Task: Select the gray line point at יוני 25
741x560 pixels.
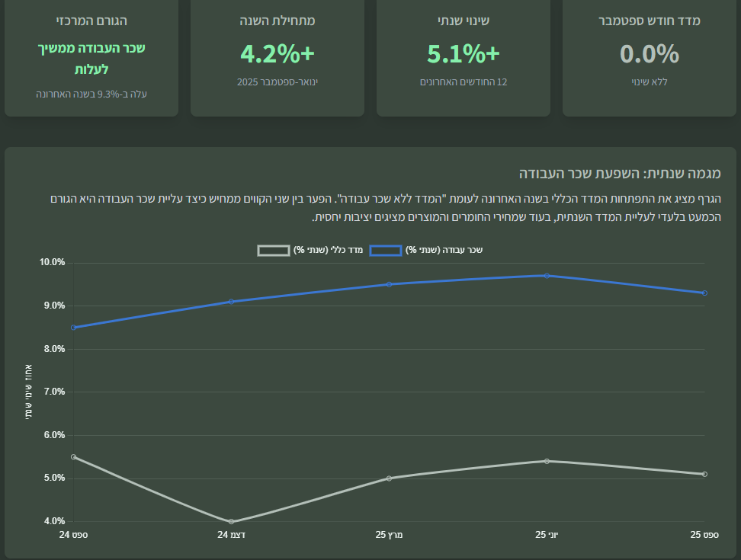Action: pyautogui.click(x=547, y=461)
